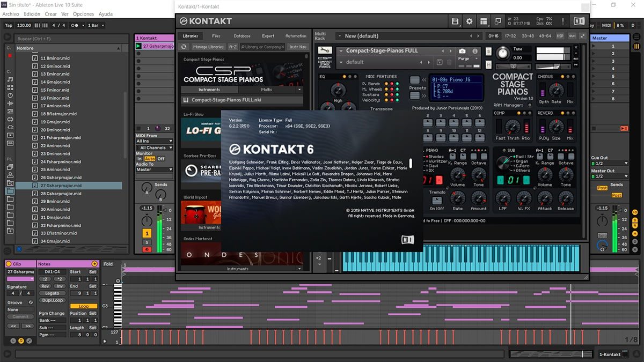Click the Tune knob in the instrument header
Viewport: 644px width, 362px height.
(503, 53)
